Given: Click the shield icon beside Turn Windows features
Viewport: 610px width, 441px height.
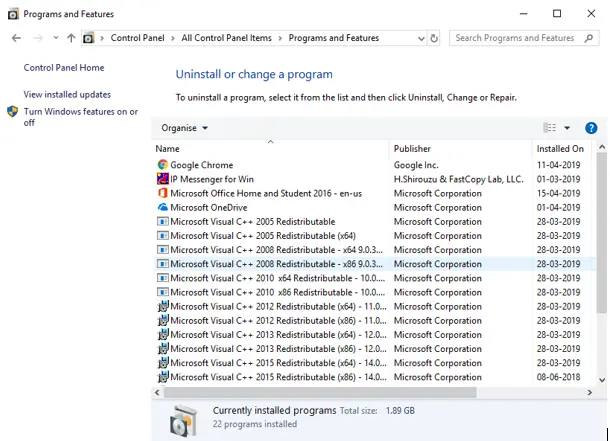Looking at the screenshot, I should [x=12, y=112].
